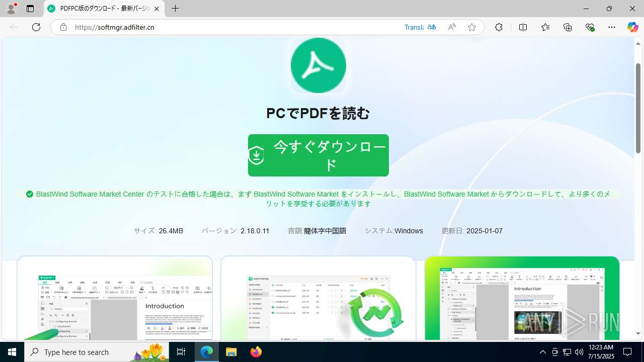Open the volume control icon
Image resolution: width=644 pixels, height=362 pixels.
tap(579, 352)
